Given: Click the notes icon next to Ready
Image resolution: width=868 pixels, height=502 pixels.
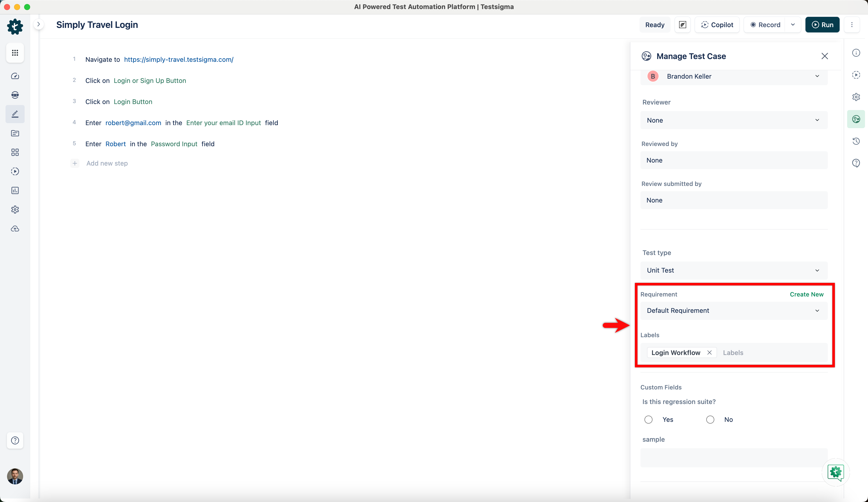Looking at the screenshot, I should 682,25.
